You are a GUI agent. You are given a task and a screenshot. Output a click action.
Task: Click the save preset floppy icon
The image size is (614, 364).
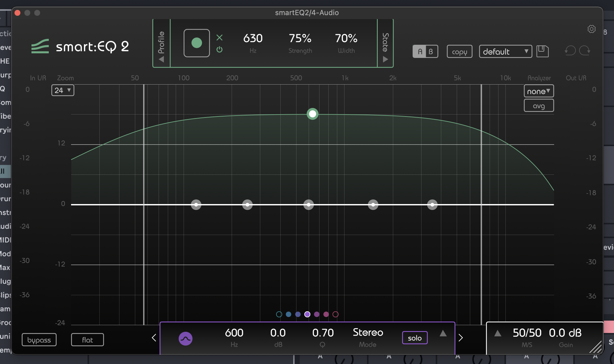coord(542,51)
